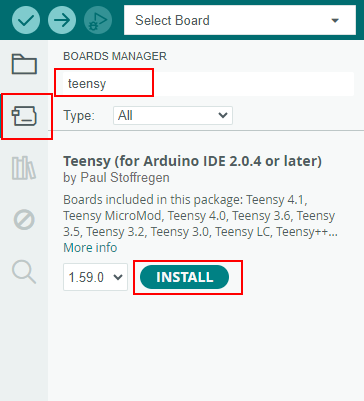This screenshot has width=364, height=401.
Task: Open the Boards Manager sidebar icon
Action: 24,116
